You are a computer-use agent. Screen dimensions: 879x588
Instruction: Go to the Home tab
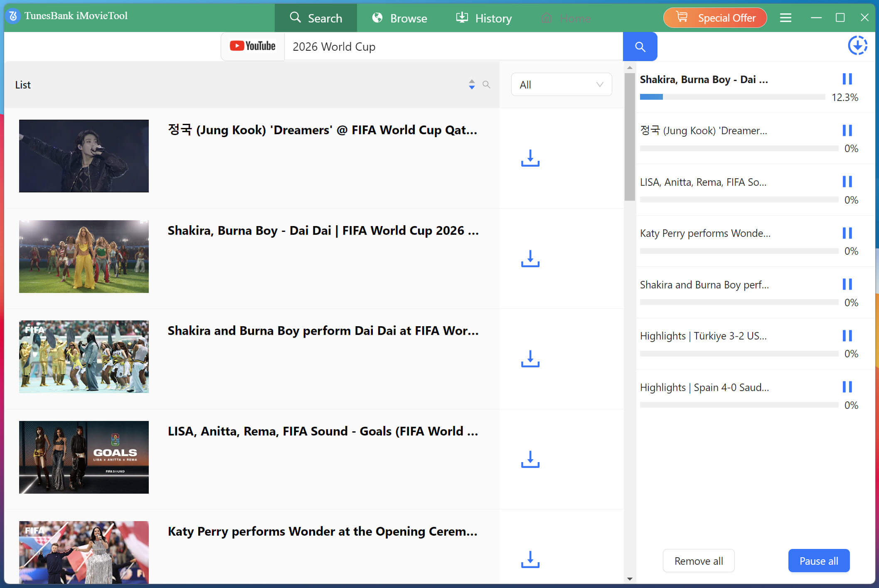tap(566, 18)
